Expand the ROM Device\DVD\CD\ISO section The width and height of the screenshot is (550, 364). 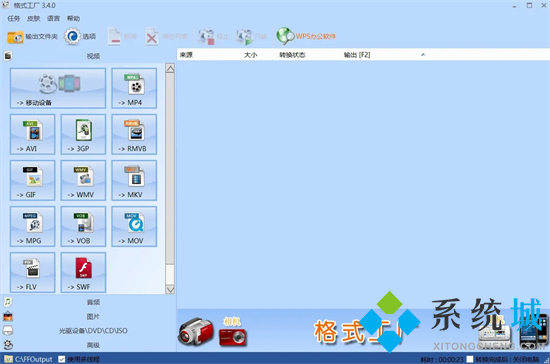click(x=93, y=331)
